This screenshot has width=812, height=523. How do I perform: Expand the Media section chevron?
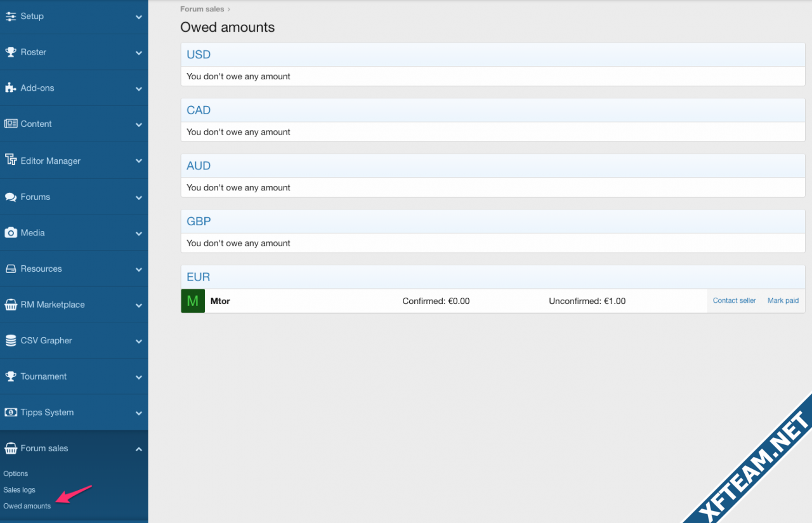[139, 234]
